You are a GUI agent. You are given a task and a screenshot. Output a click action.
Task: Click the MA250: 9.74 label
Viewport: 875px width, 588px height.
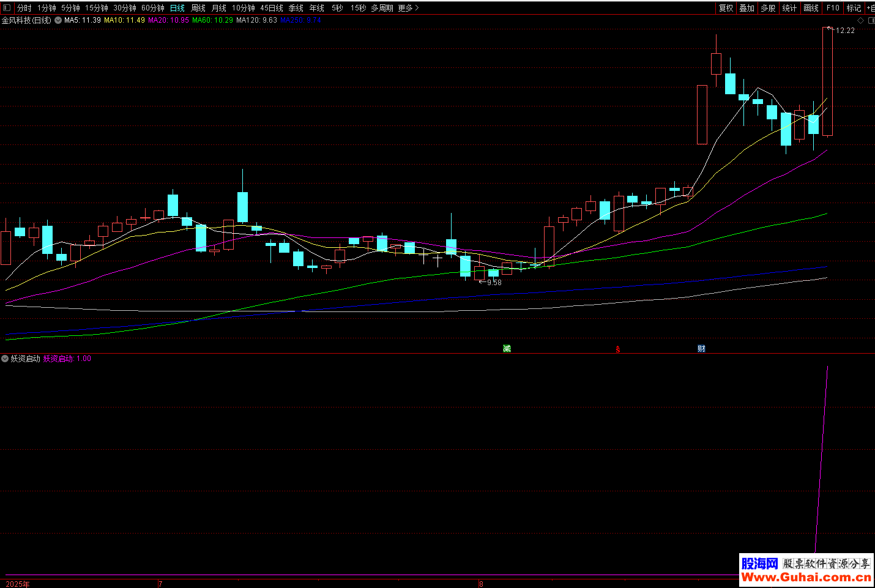(300, 20)
